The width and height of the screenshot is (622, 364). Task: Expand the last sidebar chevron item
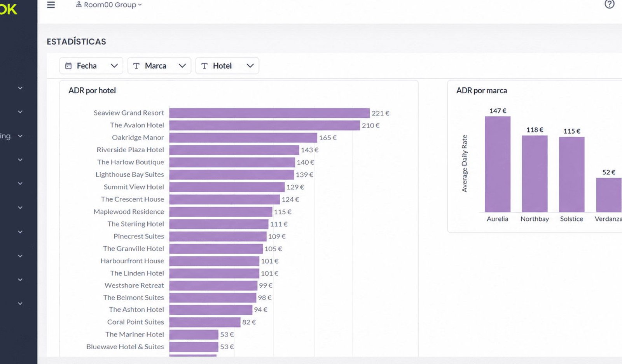pos(20,303)
